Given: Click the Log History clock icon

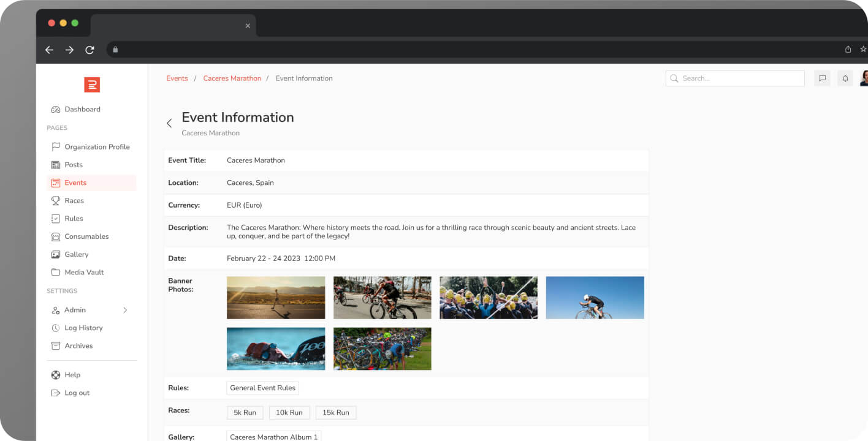Looking at the screenshot, I should (56, 328).
